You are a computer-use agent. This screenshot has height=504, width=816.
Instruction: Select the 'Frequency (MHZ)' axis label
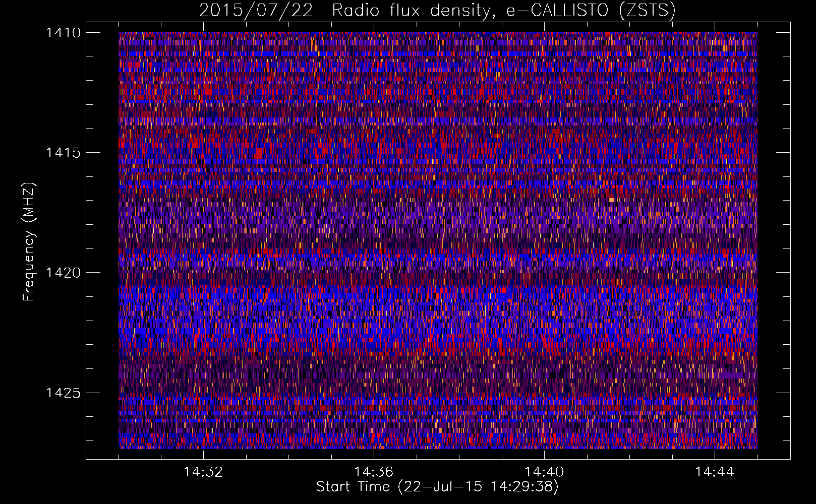pyautogui.click(x=29, y=242)
